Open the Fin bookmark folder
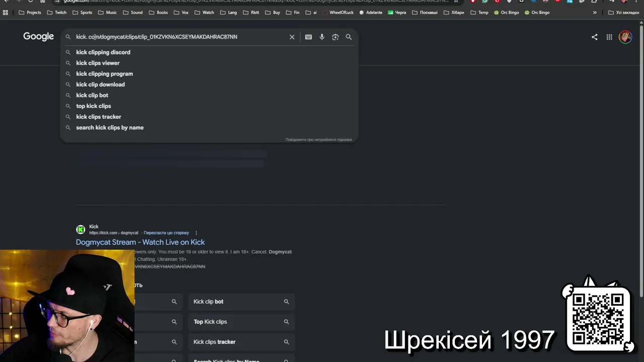The height and width of the screenshot is (362, 644). (x=292, y=13)
